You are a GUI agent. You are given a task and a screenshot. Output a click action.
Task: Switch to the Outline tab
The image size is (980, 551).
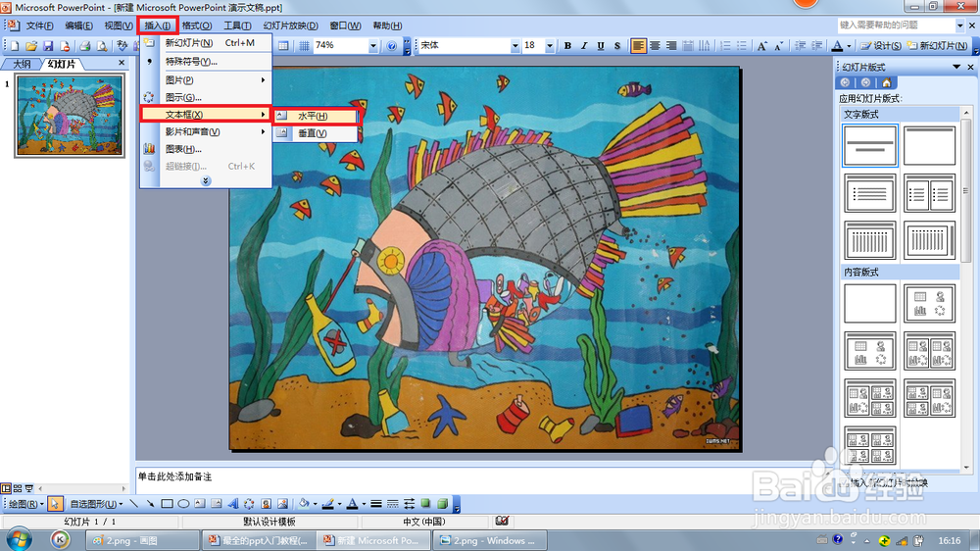point(22,64)
